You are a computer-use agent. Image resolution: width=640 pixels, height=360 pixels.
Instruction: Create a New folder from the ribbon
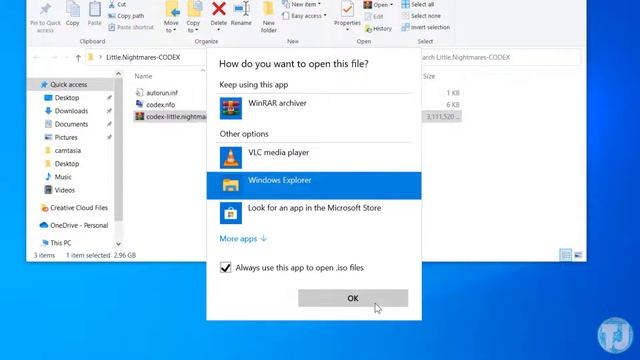tap(269, 17)
